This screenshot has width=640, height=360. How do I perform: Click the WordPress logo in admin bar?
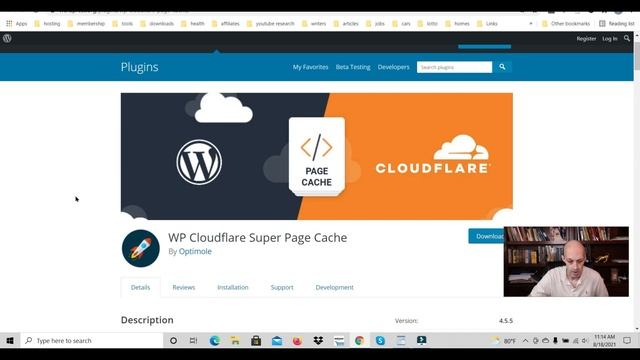point(7,38)
